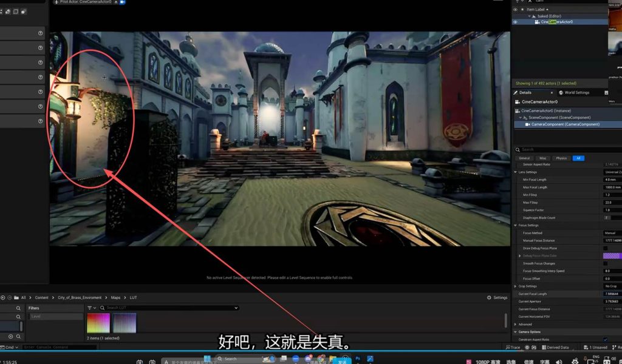622x364 pixels.
Task: Collapse the Lens Settings section
Action: point(516,172)
